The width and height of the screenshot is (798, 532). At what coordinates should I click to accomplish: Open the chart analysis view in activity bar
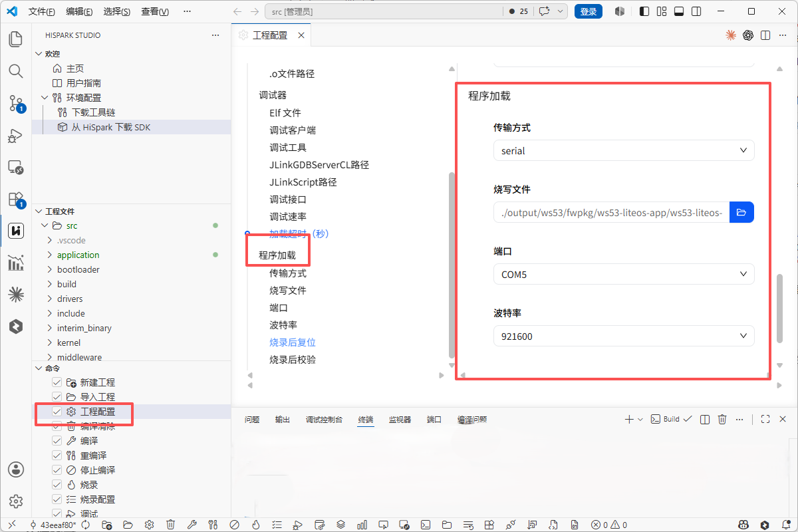(x=15, y=263)
